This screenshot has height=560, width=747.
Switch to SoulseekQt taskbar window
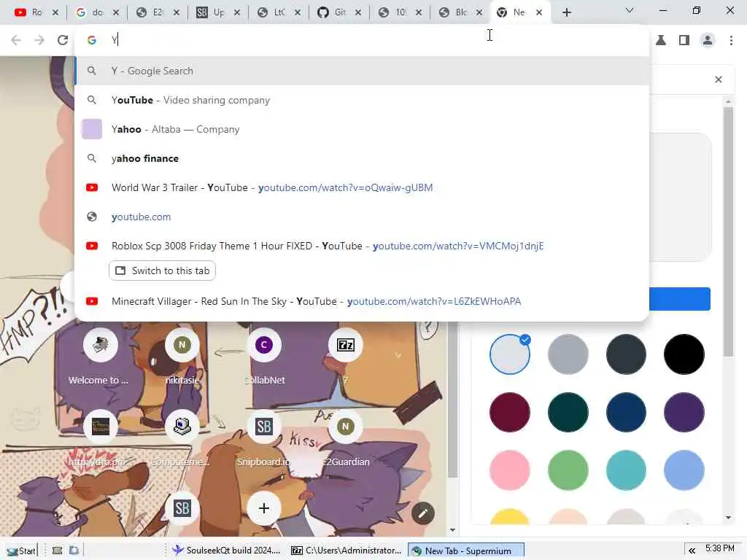(225, 551)
